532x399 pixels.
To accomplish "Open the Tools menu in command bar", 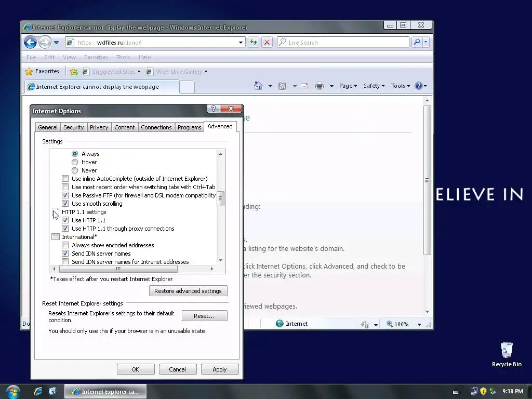I will (401, 86).
